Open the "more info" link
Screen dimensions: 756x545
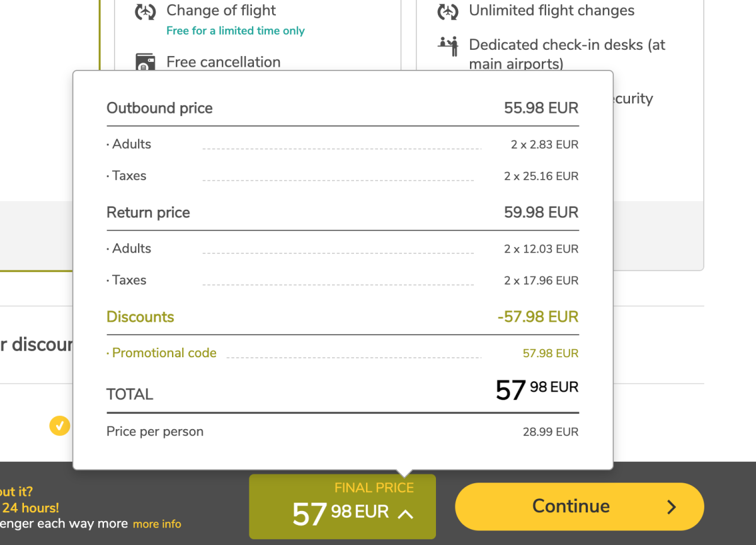pyautogui.click(x=157, y=524)
